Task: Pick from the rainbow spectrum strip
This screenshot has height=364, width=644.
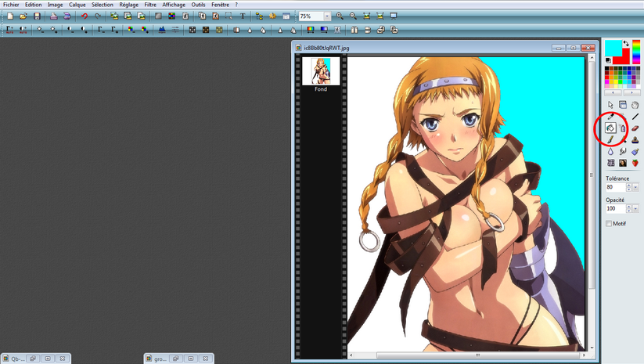Action: pyautogui.click(x=636, y=52)
